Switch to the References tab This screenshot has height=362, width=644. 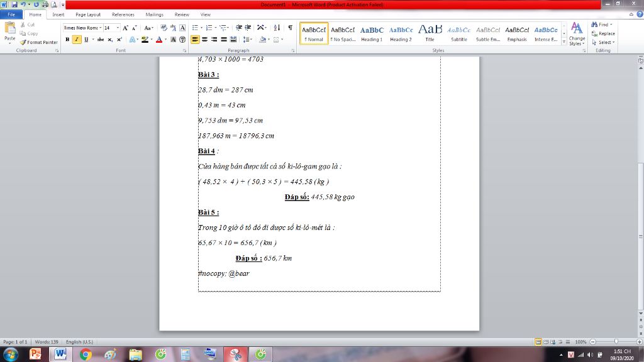[123, 14]
